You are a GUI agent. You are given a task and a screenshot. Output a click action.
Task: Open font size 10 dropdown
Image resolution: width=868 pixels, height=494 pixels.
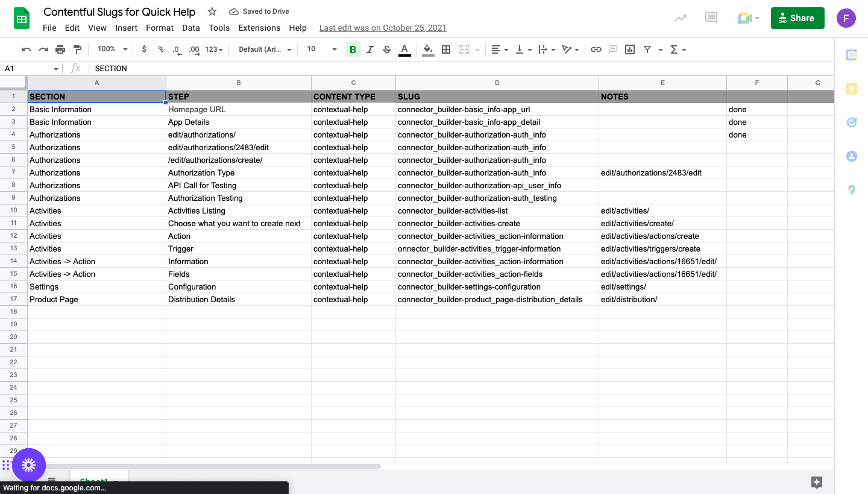tap(322, 49)
